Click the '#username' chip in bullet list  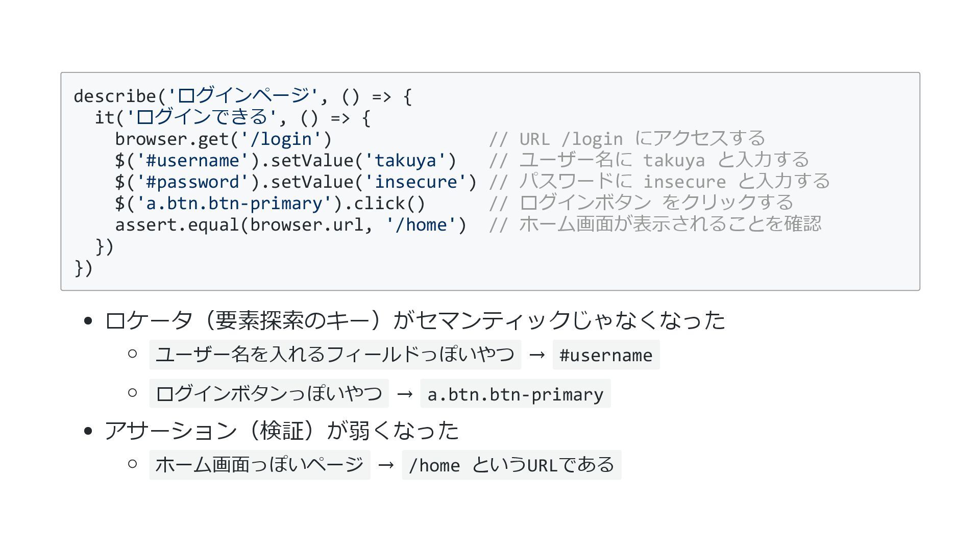[x=606, y=355]
